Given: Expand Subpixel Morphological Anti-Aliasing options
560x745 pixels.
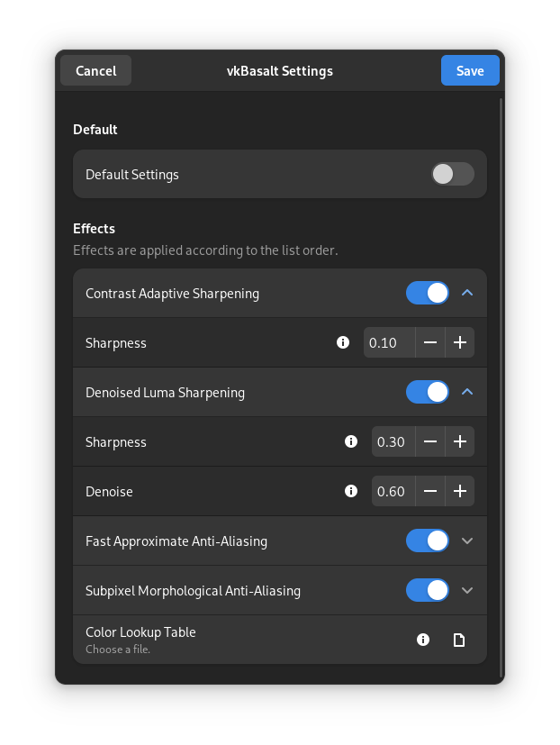Looking at the screenshot, I should point(466,590).
